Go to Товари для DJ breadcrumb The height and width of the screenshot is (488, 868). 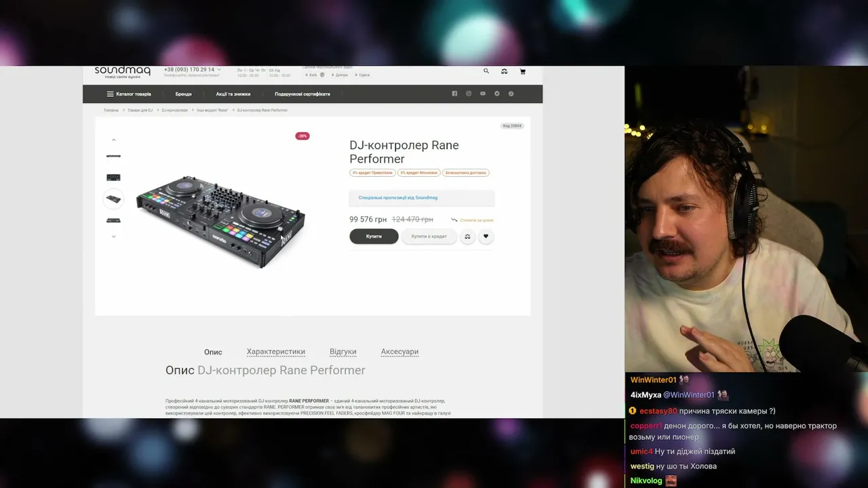tap(140, 110)
